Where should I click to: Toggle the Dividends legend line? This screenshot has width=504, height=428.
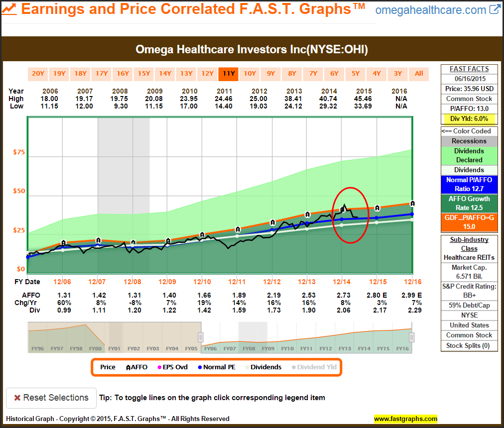(x=262, y=367)
